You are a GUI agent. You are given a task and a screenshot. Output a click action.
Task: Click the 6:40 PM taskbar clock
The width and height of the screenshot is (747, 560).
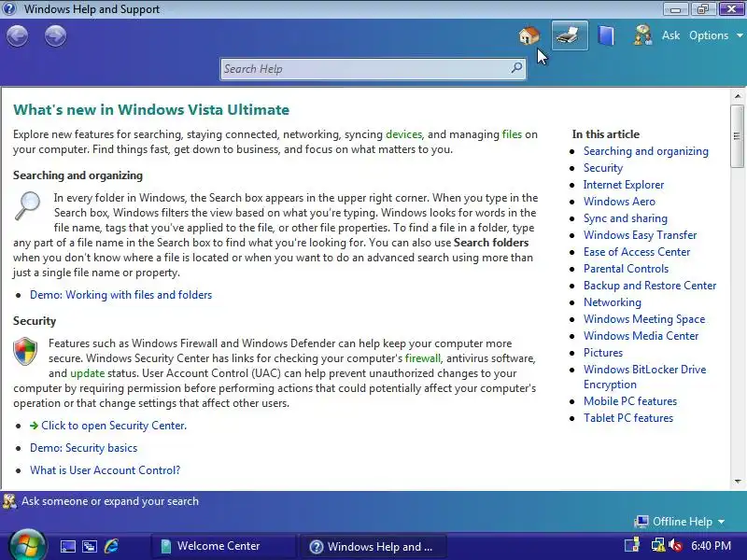711,545
